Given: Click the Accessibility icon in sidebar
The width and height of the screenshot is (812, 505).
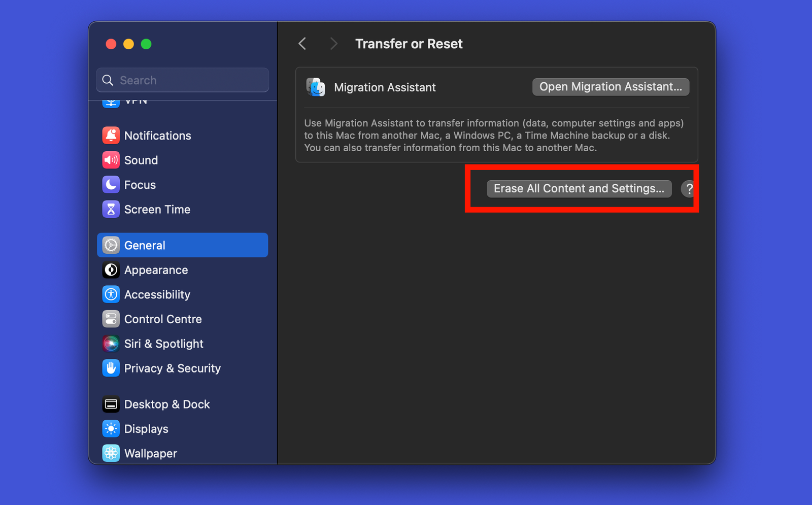Looking at the screenshot, I should [111, 294].
